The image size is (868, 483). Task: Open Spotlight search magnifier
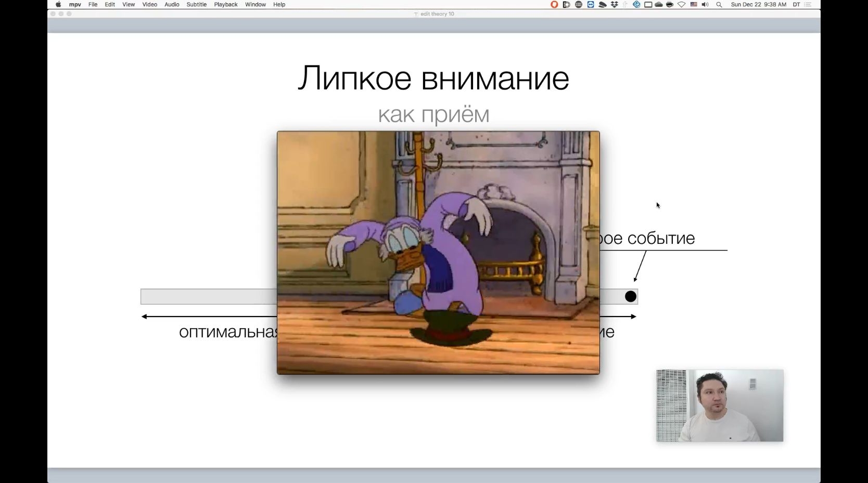pos(719,5)
